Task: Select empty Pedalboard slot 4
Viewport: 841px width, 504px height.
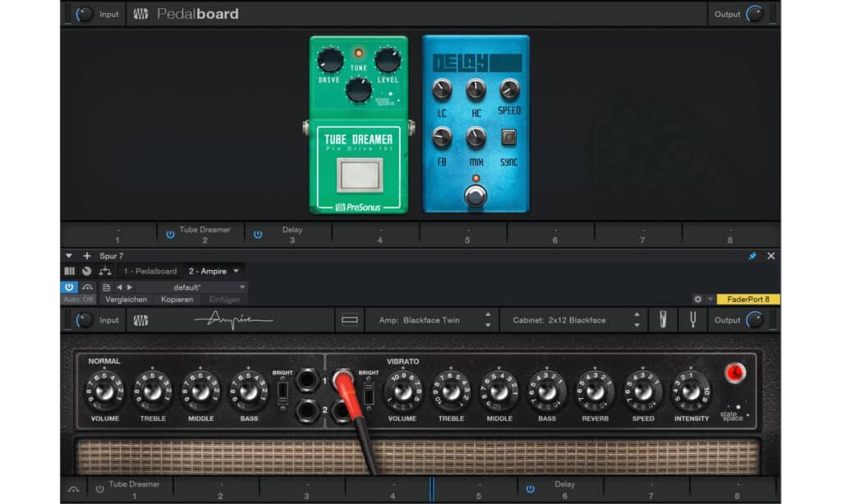Action: (x=379, y=235)
